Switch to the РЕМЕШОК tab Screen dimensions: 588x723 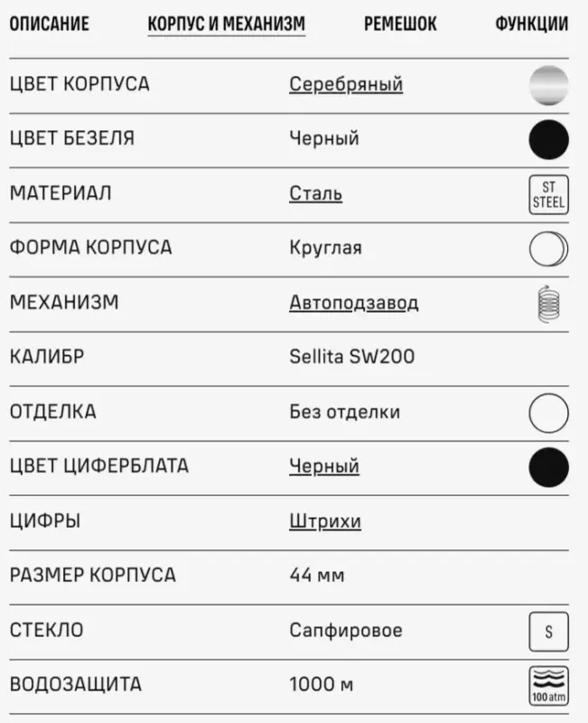point(400,24)
